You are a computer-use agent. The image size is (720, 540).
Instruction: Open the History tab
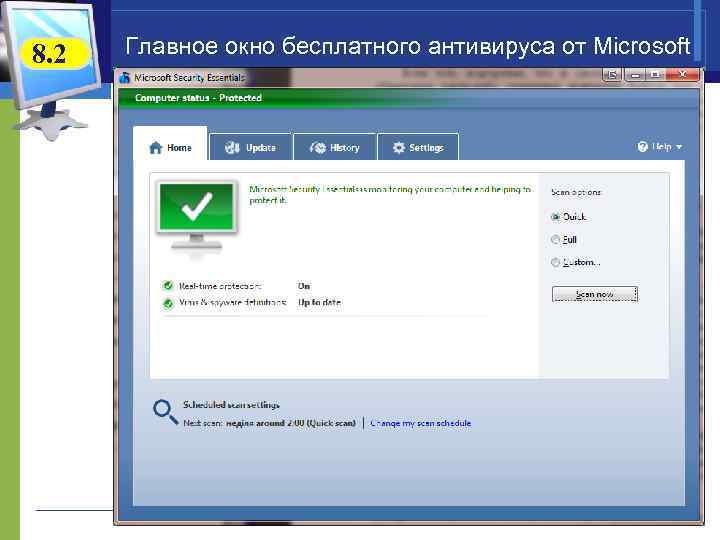335,147
